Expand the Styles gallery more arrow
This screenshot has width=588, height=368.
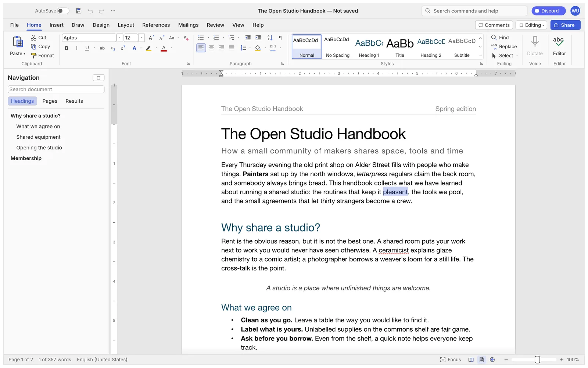click(480, 55)
